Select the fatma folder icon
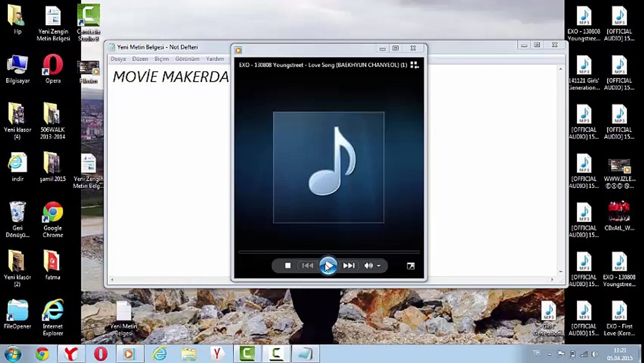Screen dimensions: 644x363 (53, 265)
